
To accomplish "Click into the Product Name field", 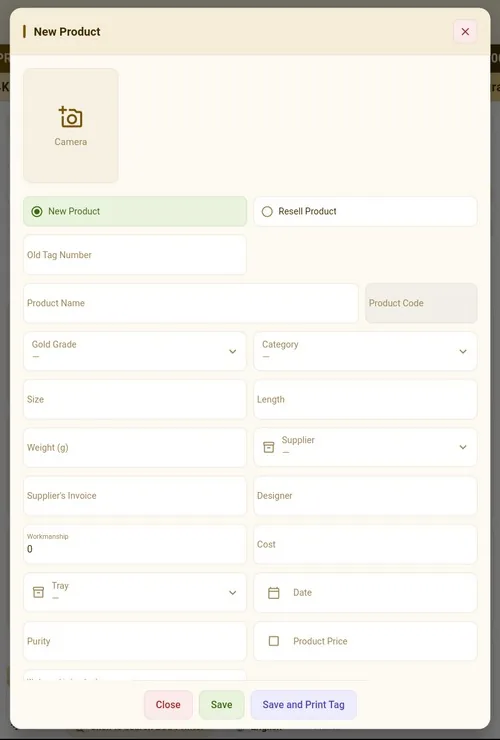I will 191,303.
